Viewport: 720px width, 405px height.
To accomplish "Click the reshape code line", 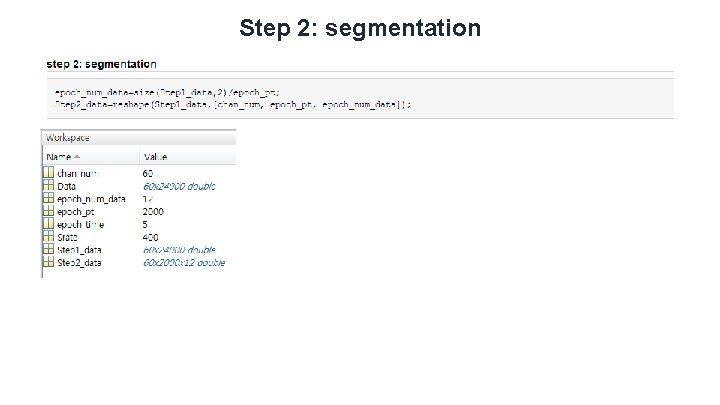I will (x=233, y=105).
